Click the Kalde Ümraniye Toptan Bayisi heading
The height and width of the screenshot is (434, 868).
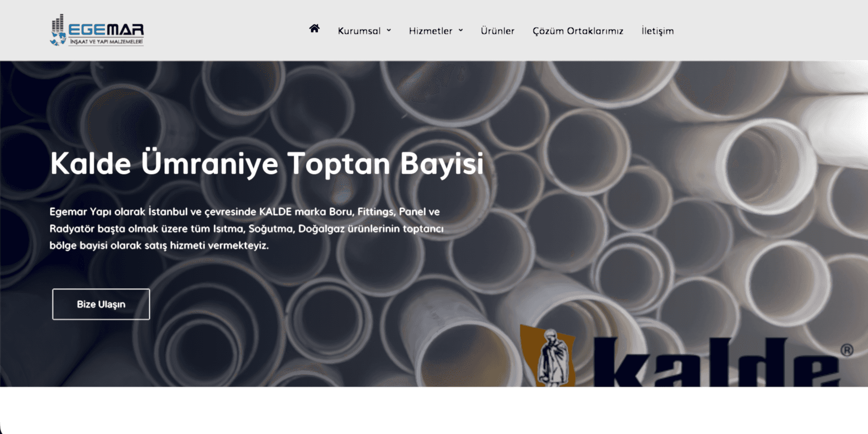(267, 163)
